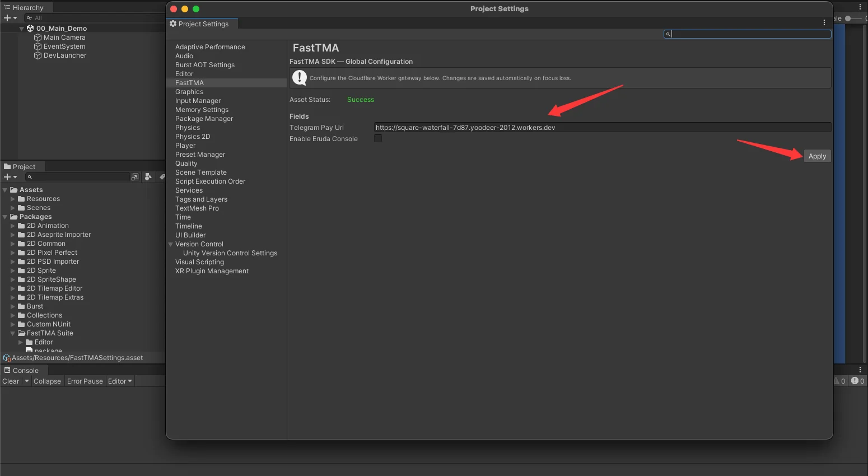Open Quality settings in the sidebar
Screen dimensions: 868x476
click(x=186, y=164)
